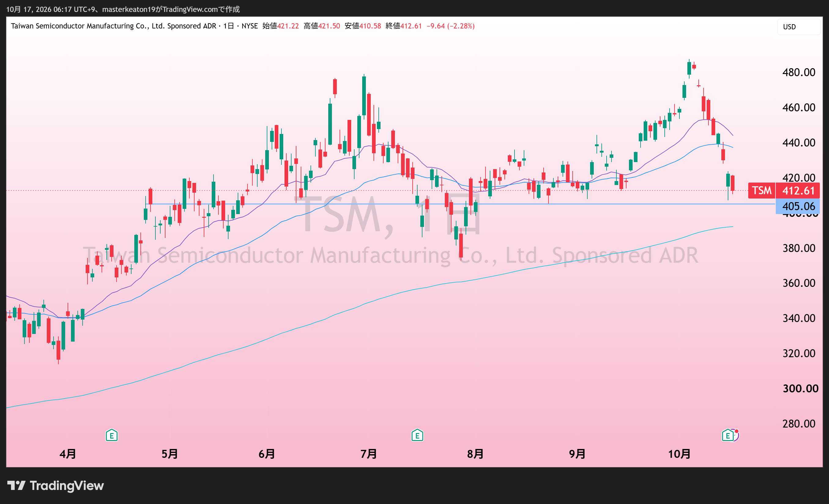Select the 4月 time axis label
Viewport: 829px width, 504px height.
(68, 454)
